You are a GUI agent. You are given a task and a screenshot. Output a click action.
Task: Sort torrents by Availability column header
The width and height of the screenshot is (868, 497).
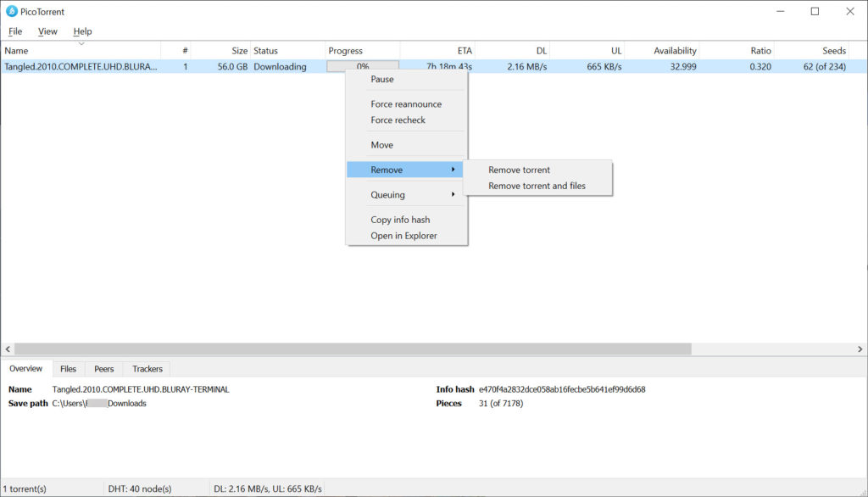(662, 50)
